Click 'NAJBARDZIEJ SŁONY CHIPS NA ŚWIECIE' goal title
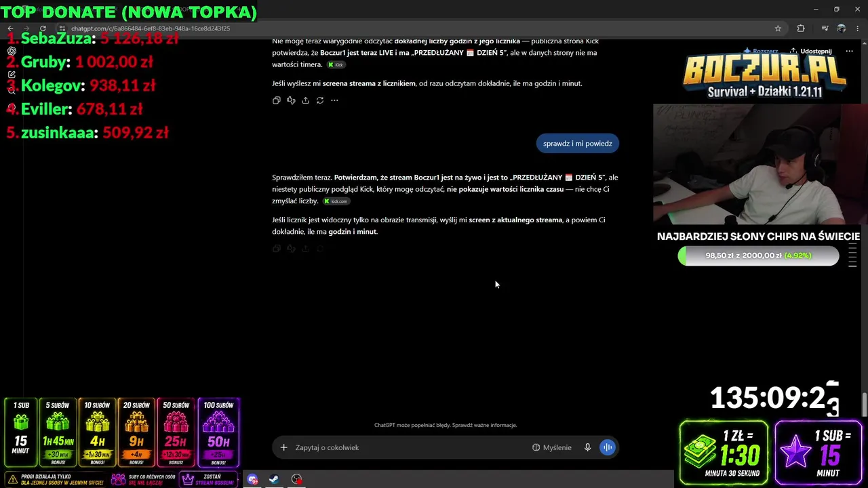The width and height of the screenshot is (868, 488). tap(758, 237)
